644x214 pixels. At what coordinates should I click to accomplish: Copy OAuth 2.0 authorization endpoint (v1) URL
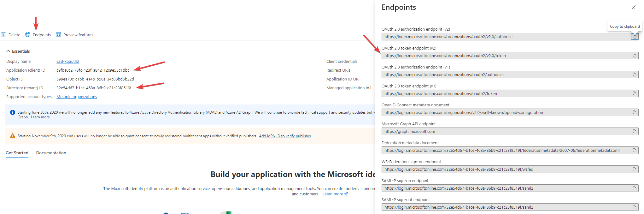point(634,75)
